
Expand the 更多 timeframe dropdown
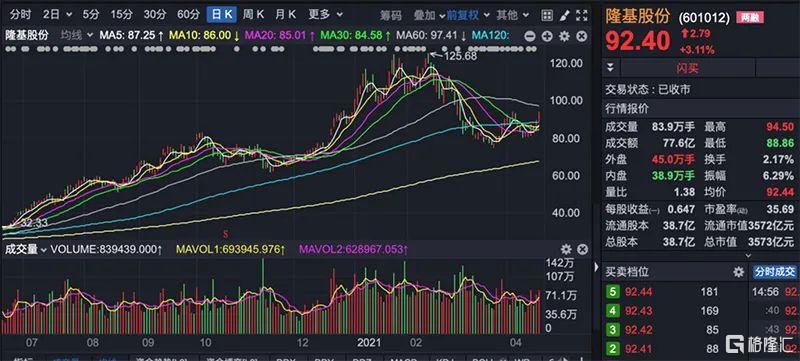click(326, 14)
